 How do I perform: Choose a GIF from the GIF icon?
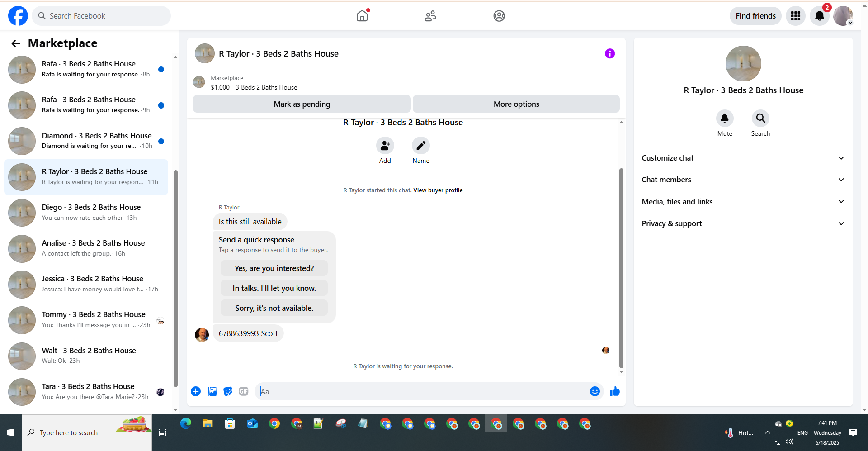[244, 391]
